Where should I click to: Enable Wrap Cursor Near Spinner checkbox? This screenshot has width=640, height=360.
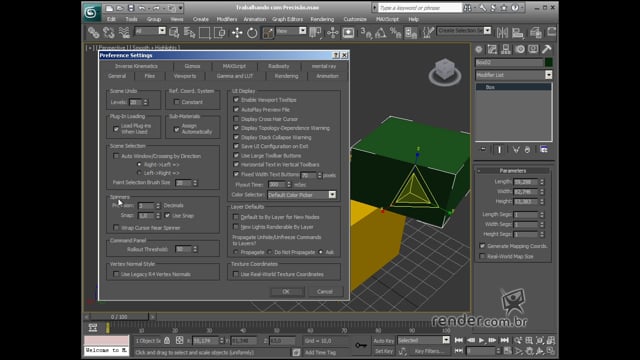(x=116, y=227)
